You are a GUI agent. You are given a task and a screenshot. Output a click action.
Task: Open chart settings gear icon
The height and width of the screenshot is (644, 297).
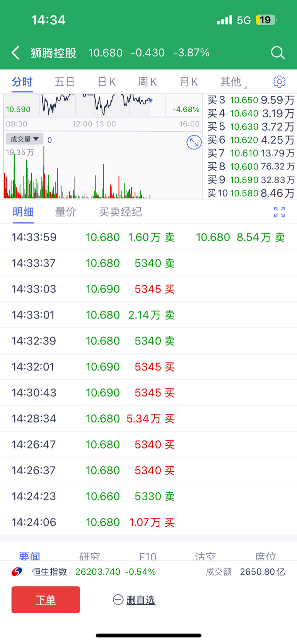279,82
